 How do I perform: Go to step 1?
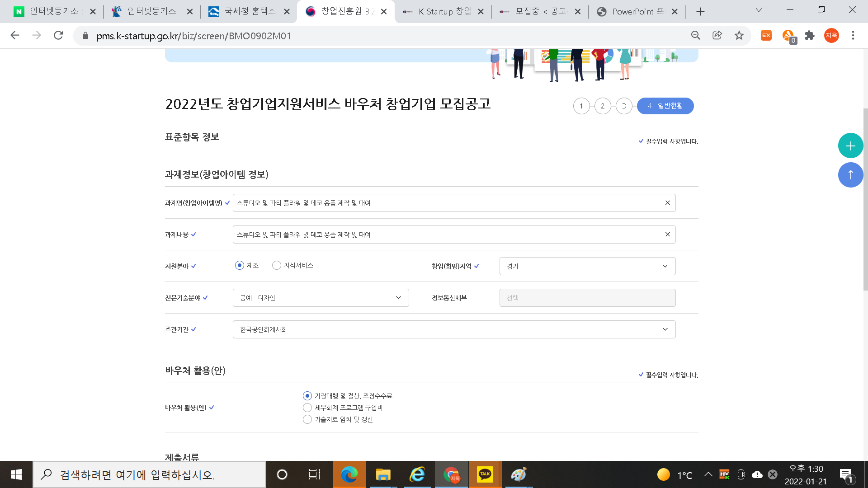tap(581, 106)
